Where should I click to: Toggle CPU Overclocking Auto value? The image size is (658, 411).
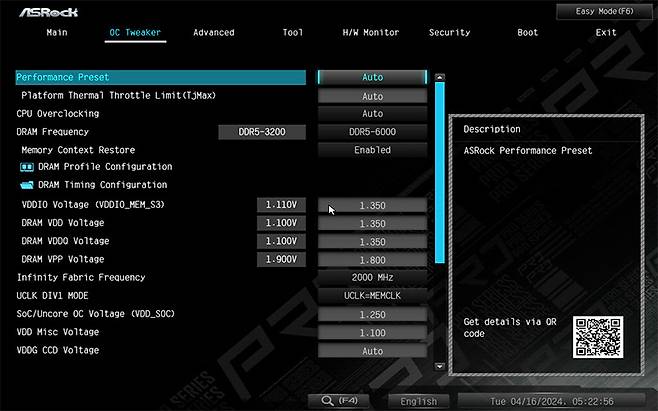(x=372, y=114)
